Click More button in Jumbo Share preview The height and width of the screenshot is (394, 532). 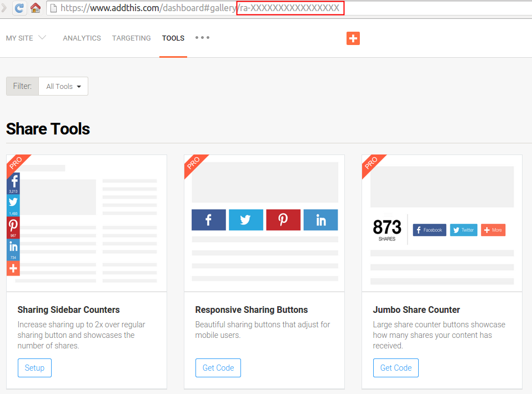tap(493, 230)
